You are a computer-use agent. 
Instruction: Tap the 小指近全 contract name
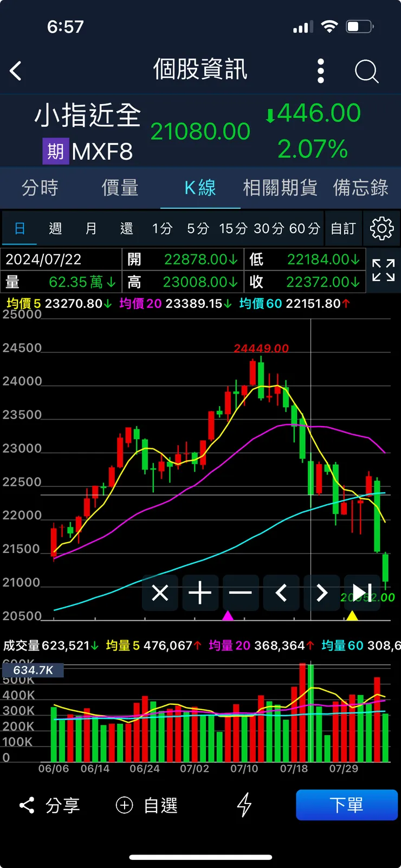coord(88,115)
